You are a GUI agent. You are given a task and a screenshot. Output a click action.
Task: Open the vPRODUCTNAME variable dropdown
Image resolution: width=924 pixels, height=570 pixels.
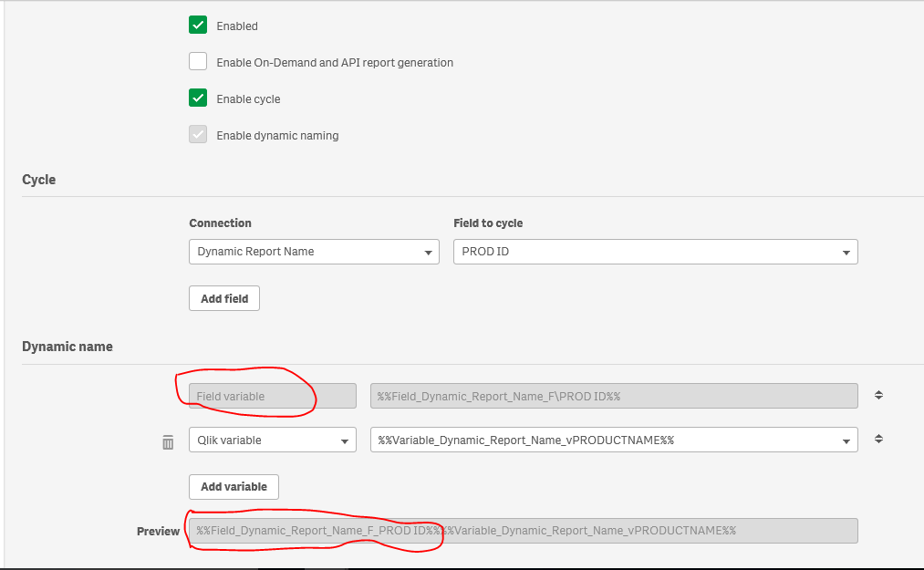(x=613, y=440)
